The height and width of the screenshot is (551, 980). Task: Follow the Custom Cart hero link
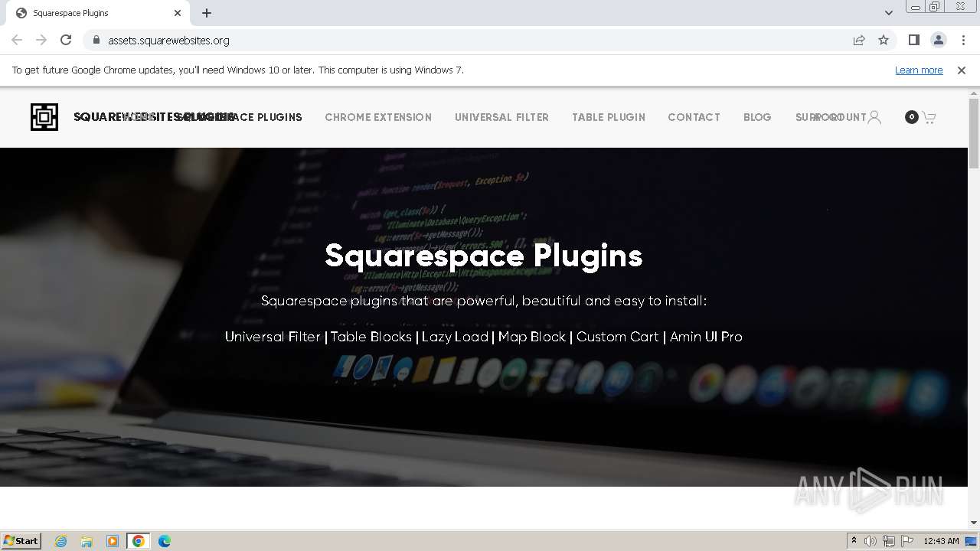(617, 337)
